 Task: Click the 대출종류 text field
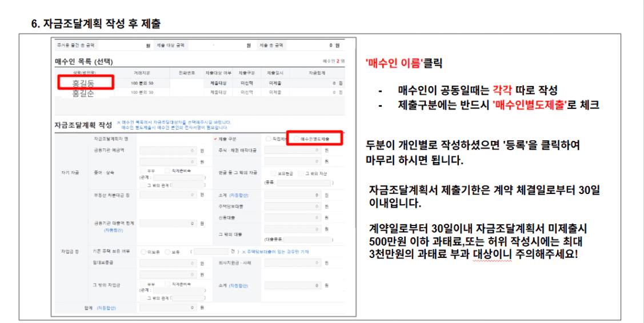tap(307, 240)
